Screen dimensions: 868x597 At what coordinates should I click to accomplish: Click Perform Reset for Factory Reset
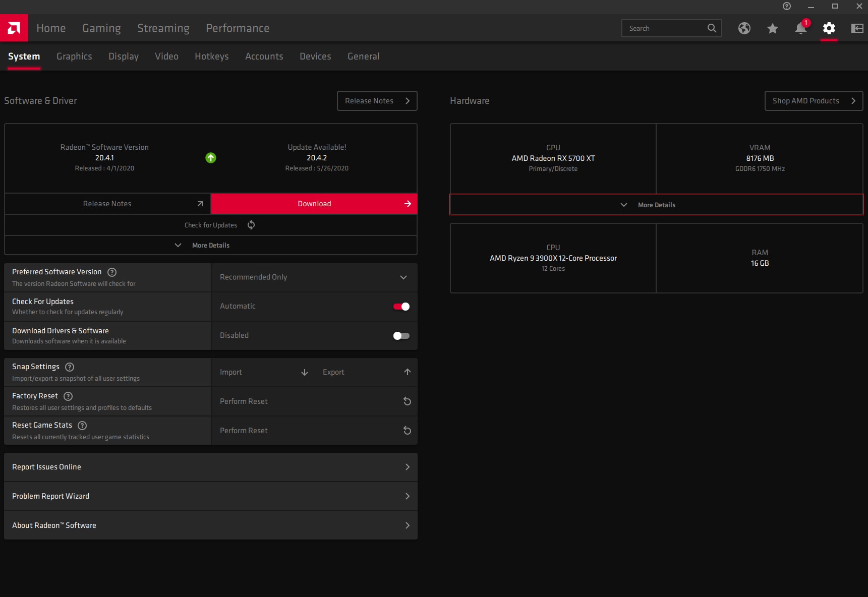click(x=314, y=401)
